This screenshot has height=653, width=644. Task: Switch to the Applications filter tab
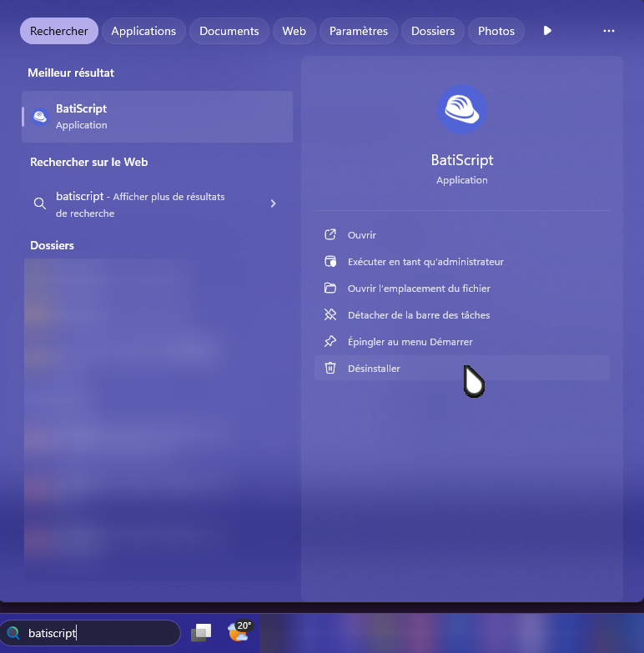[x=143, y=31]
